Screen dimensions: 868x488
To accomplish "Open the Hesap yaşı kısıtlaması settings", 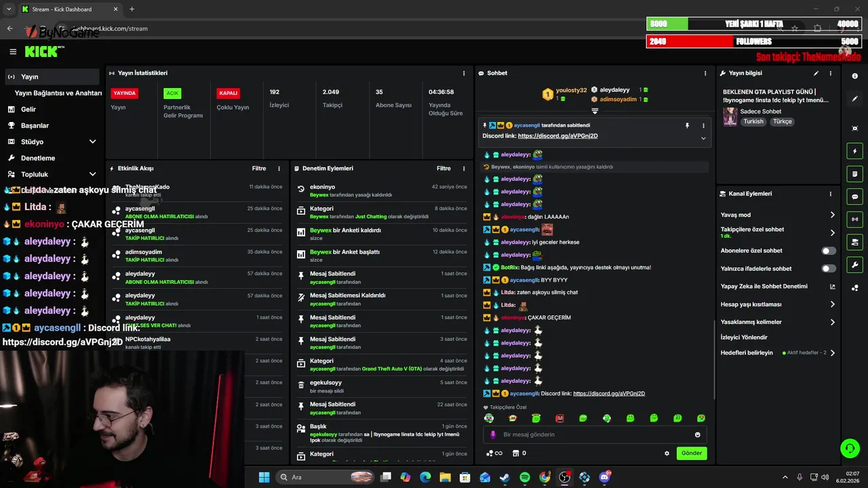I will coord(778,304).
